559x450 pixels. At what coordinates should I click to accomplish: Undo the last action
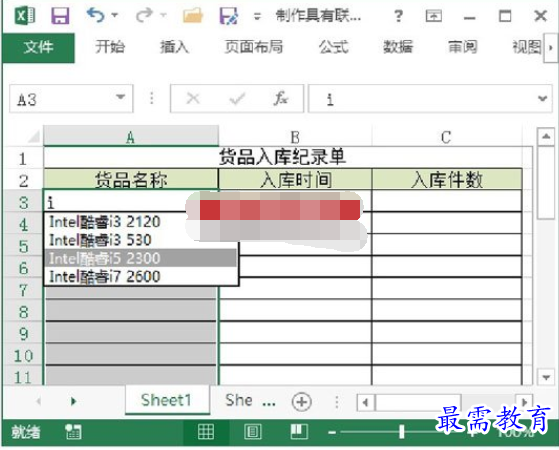click(x=96, y=16)
